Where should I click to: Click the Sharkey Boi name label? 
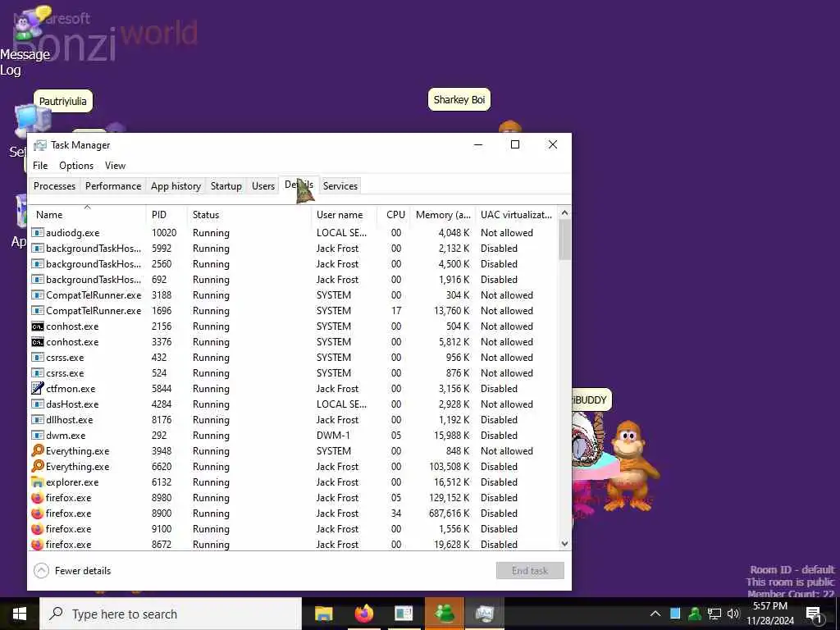tap(459, 99)
